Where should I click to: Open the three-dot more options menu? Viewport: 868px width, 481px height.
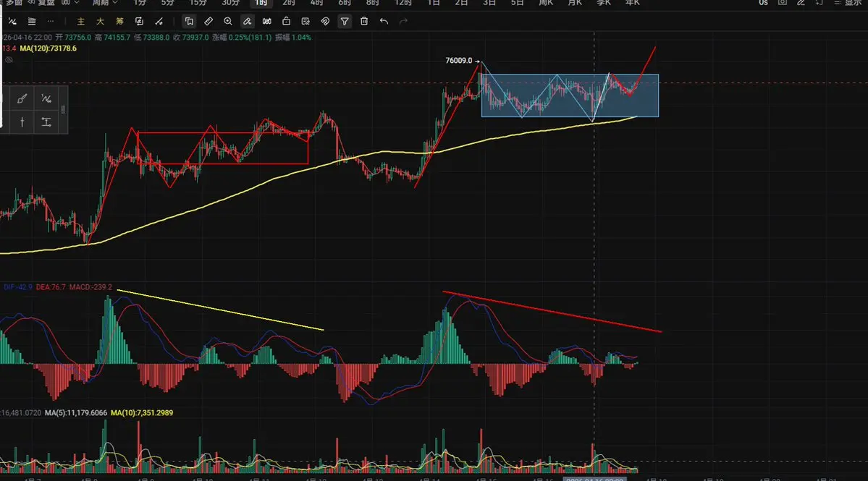(x=51, y=22)
